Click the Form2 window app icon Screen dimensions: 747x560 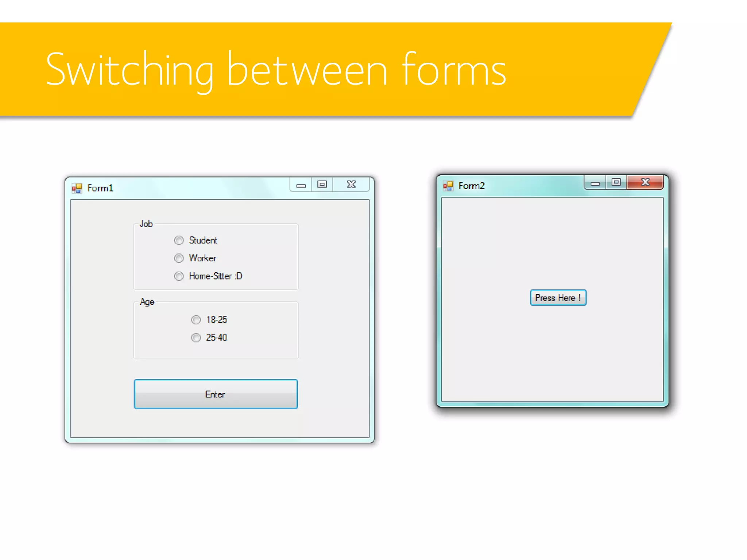point(448,186)
